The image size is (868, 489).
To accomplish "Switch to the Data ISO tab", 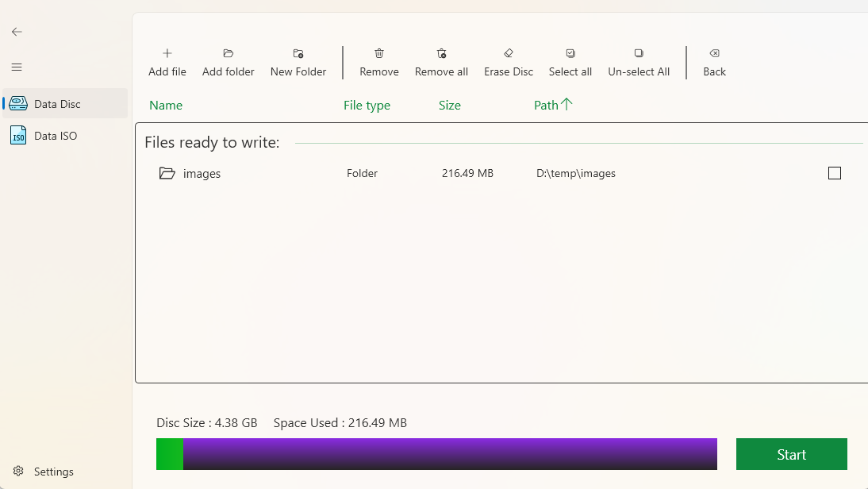I will 56,136.
